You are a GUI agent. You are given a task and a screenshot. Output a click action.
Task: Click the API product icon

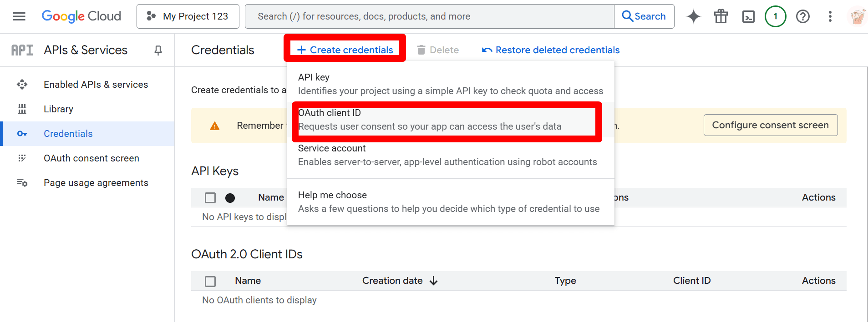click(x=22, y=50)
